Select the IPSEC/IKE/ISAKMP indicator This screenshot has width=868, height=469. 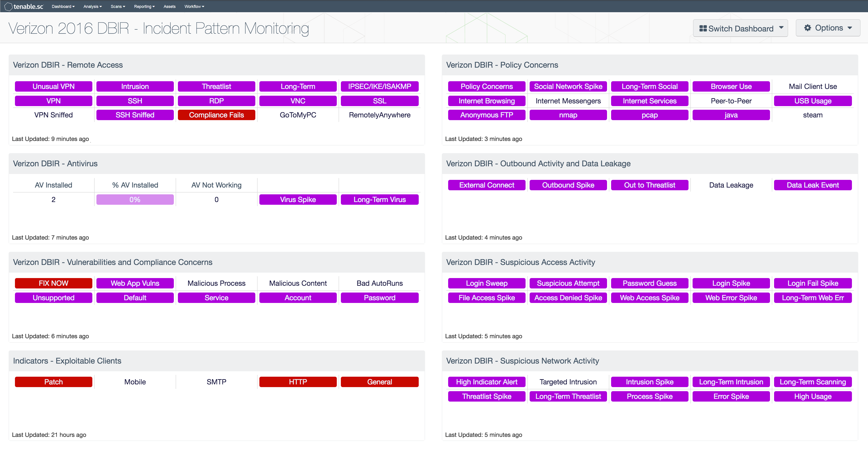tap(380, 86)
